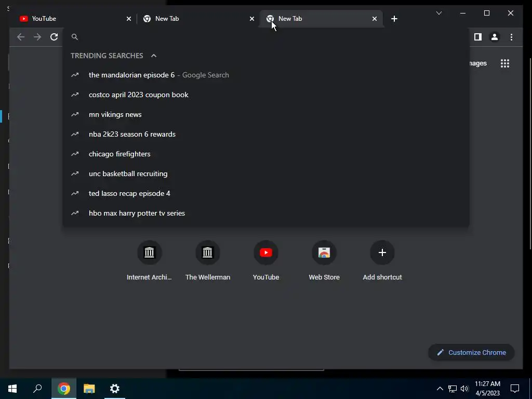Add a new tab with the plus button

[x=394, y=19]
